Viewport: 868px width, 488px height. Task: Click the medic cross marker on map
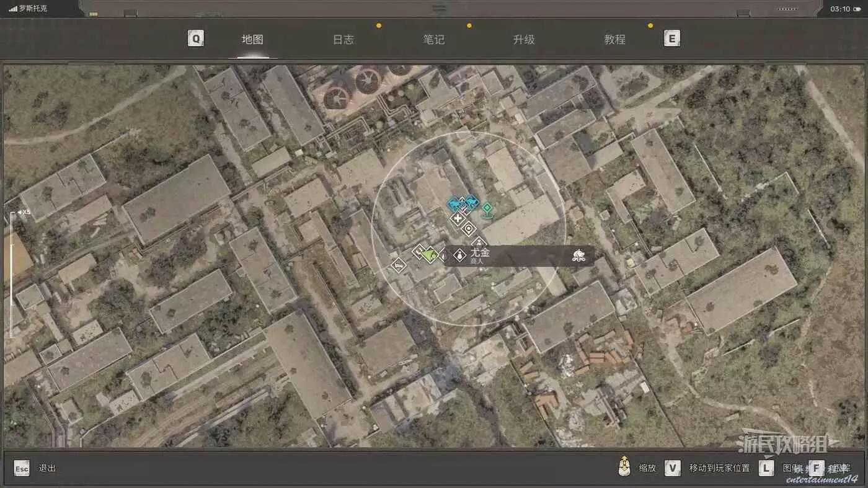458,218
